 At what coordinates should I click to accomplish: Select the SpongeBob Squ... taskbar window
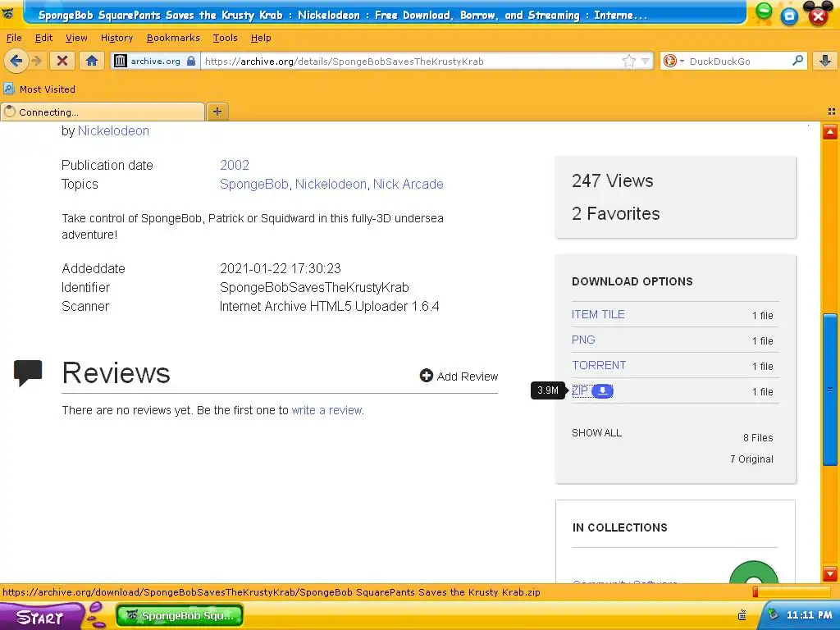tap(180, 615)
